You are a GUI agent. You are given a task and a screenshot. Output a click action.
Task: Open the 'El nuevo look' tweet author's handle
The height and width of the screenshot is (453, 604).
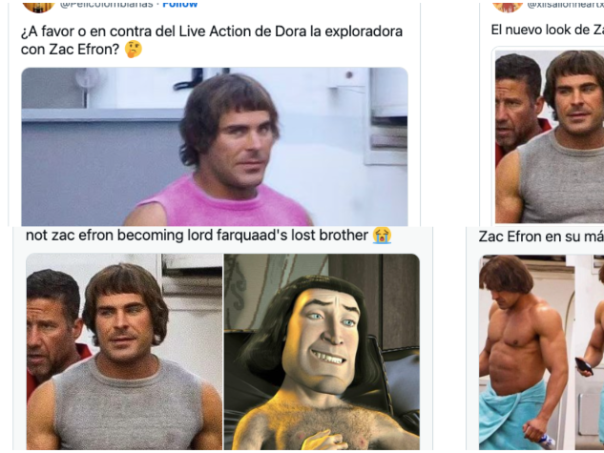[x=565, y=5]
